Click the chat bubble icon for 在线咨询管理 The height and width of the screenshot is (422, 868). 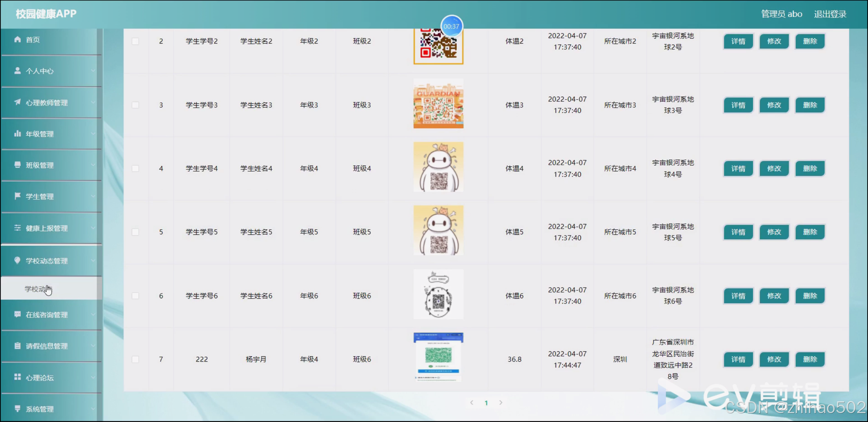tap(17, 314)
